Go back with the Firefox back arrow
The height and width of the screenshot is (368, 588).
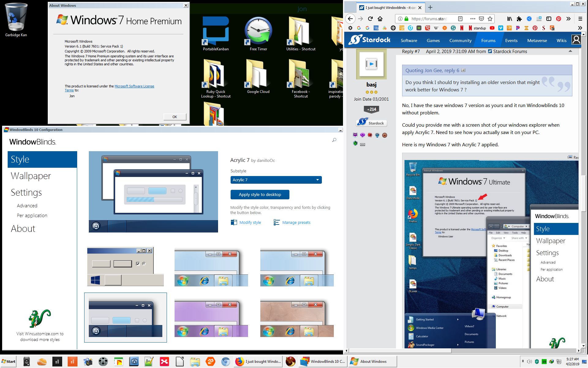coord(350,19)
